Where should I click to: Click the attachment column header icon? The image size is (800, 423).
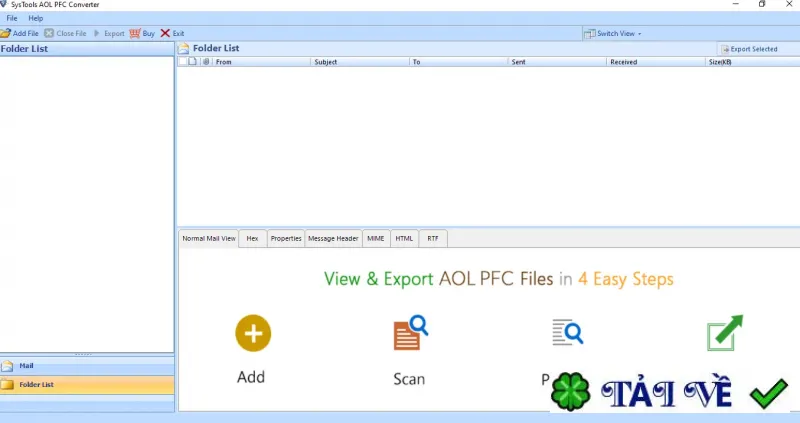(206, 62)
